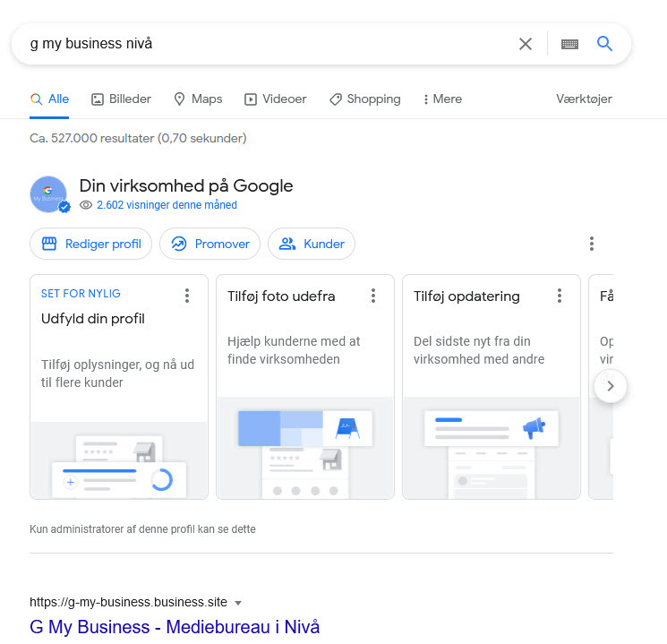The height and width of the screenshot is (644, 667).
Task: Click the Din virksomhed på Google heading
Action: (x=186, y=186)
